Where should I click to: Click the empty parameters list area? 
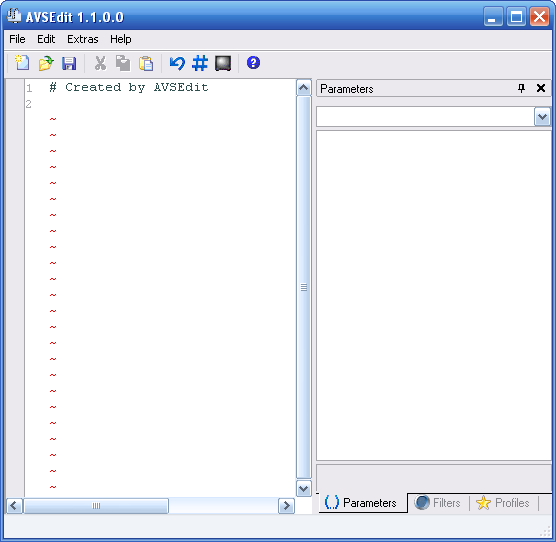tap(434, 295)
